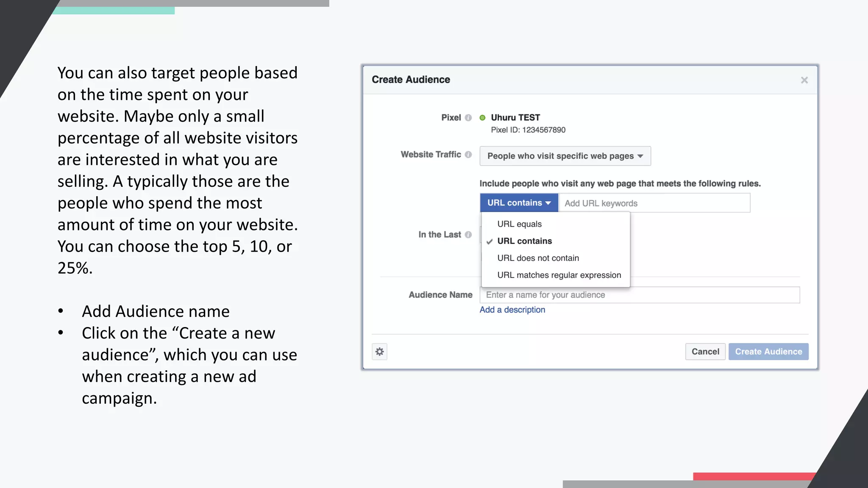Click the 'Add Audience name' bullet text
Viewport: 868px width, 488px height.
(156, 311)
